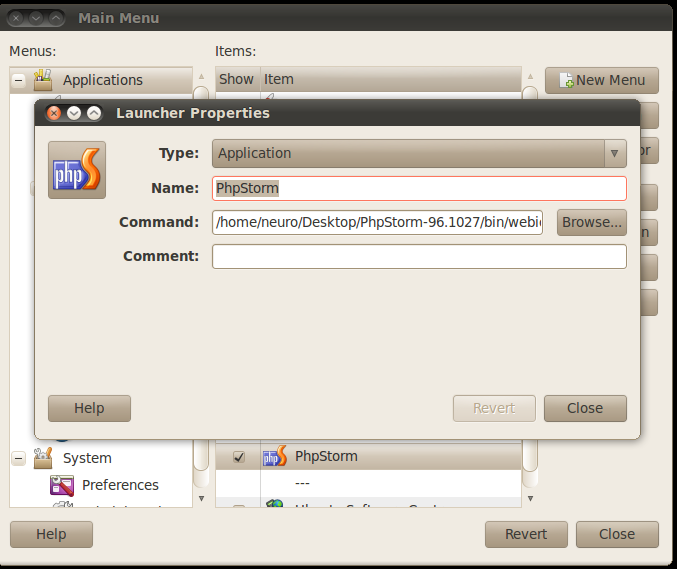Select Preferences in the Menus tree
677x569 pixels.
(x=120, y=485)
